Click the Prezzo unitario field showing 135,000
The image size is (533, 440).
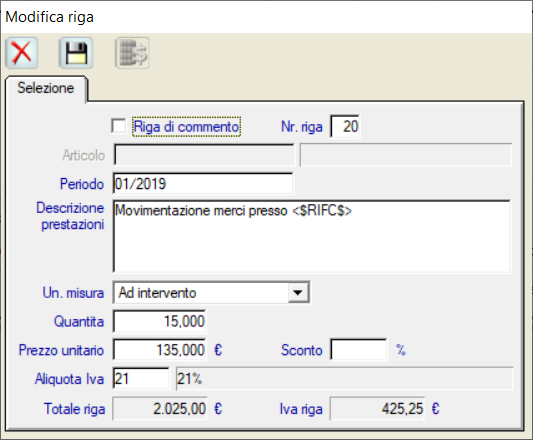(x=159, y=350)
